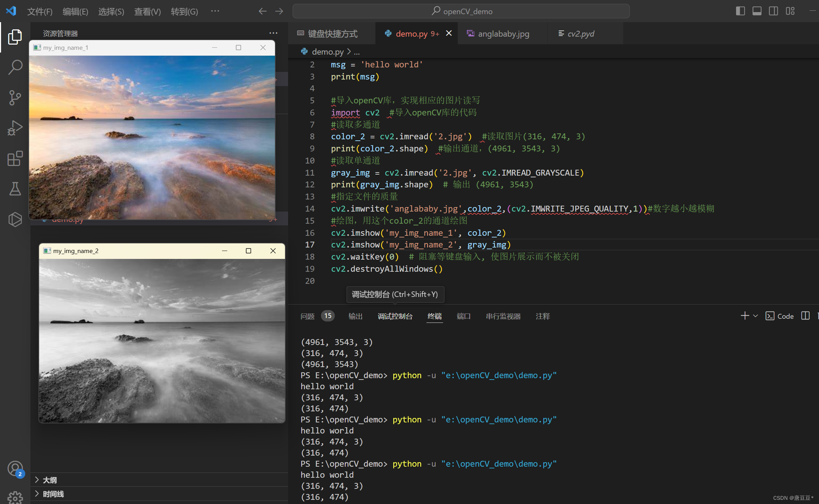Click the VS Code logo icon
Image resolution: width=819 pixels, height=504 pixels.
11,11
